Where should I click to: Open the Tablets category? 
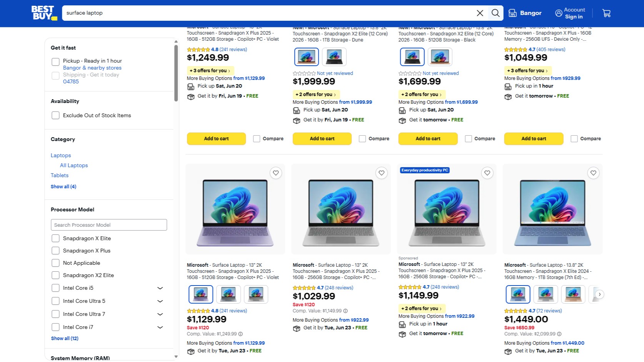(60, 175)
